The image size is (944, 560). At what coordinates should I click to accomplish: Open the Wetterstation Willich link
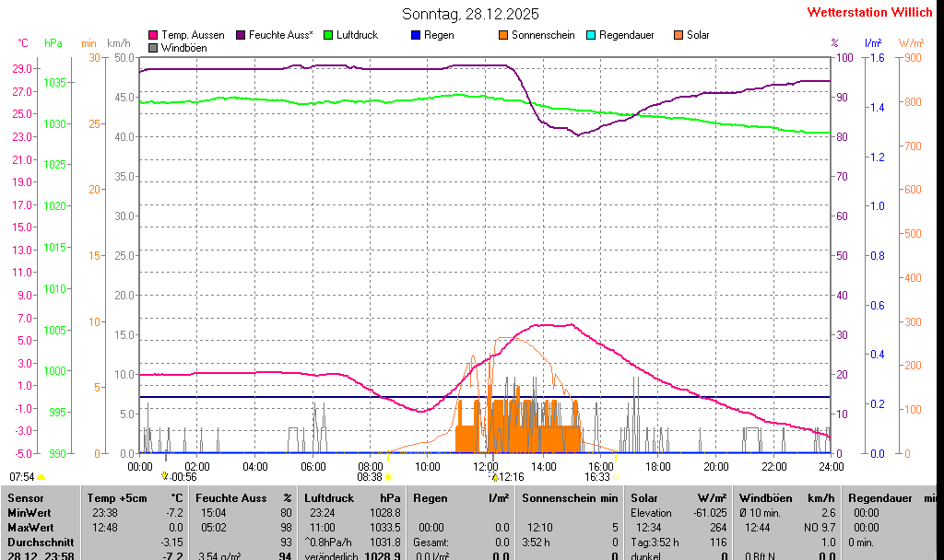[870, 12]
